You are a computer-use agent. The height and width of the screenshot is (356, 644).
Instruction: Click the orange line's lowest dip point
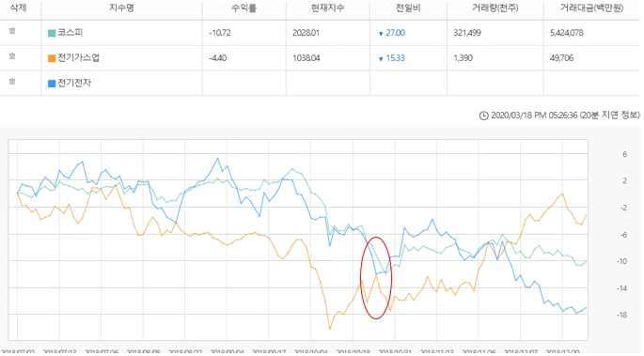click(330, 329)
